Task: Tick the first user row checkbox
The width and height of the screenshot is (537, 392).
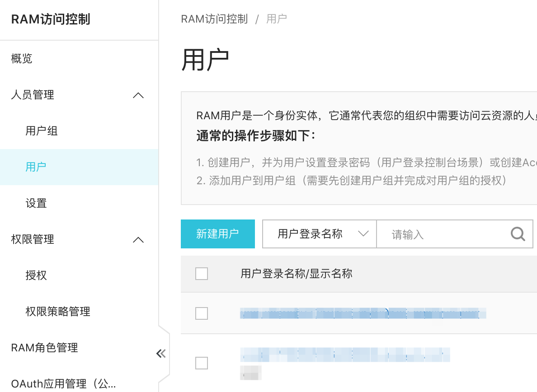Action: click(x=202, y=313)
